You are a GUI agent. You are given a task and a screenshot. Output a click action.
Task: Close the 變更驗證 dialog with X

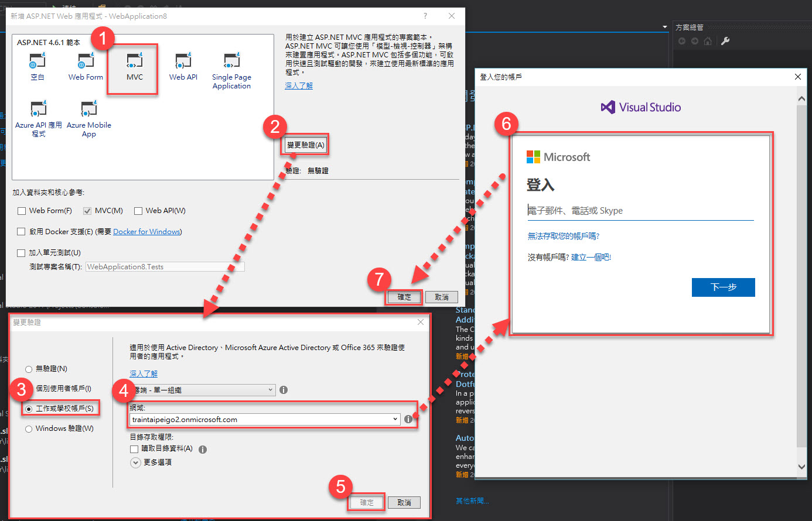click(421, 322)
